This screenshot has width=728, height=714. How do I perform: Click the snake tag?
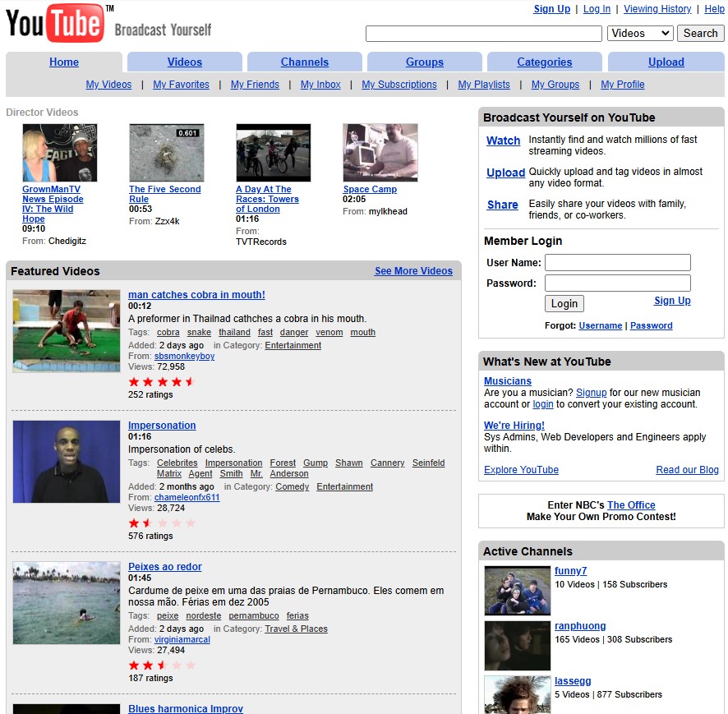199,333
